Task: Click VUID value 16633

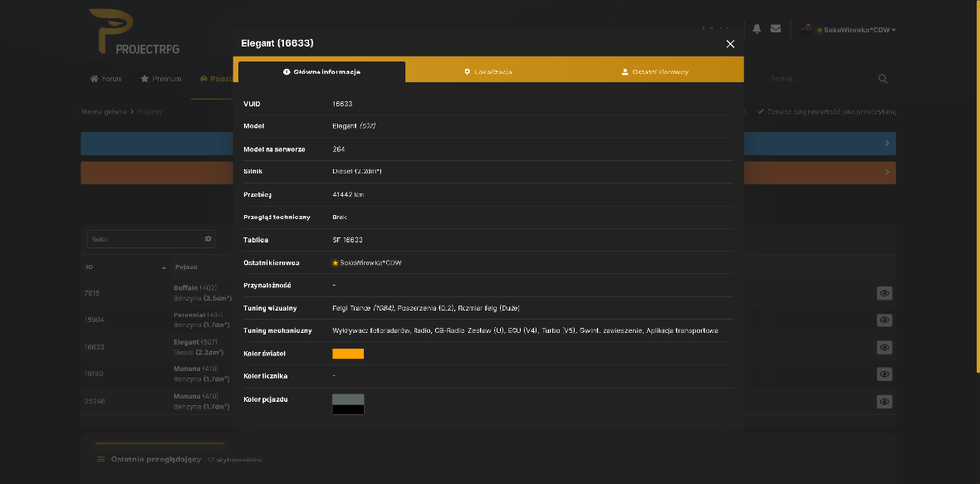Action: tap(342, 104)
